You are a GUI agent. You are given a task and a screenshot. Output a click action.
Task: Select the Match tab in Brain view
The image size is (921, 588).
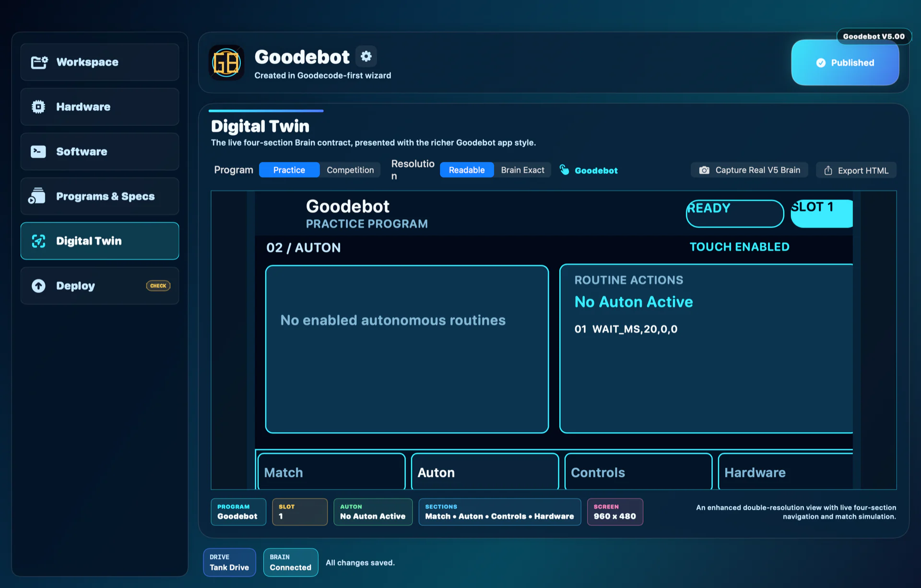pyautogui.click(x=331, y=472)
